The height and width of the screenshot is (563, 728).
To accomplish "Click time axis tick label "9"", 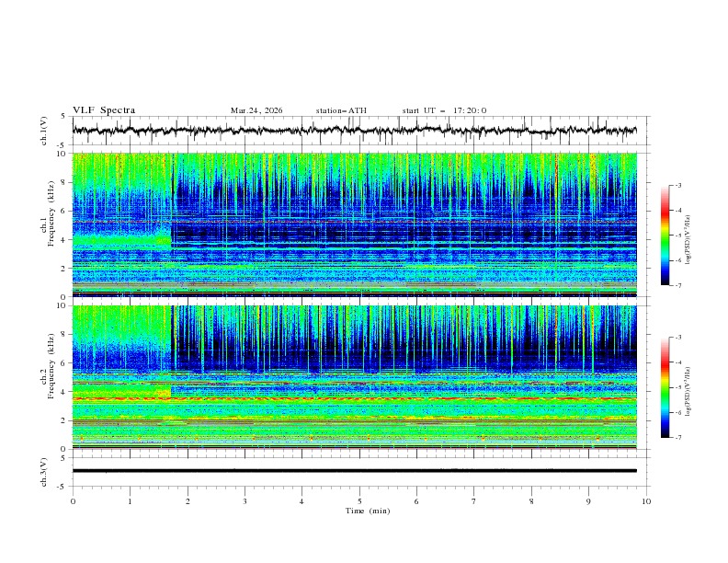I will 588,501.
